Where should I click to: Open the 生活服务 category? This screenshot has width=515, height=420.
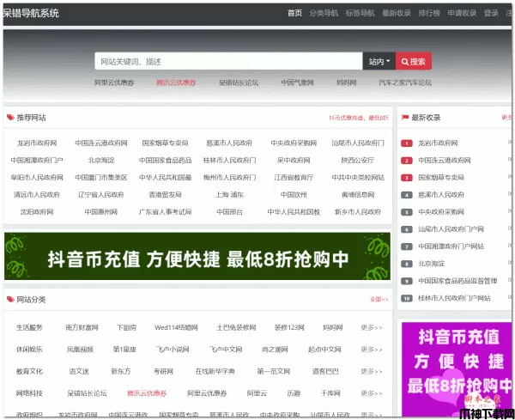(29, 327)
